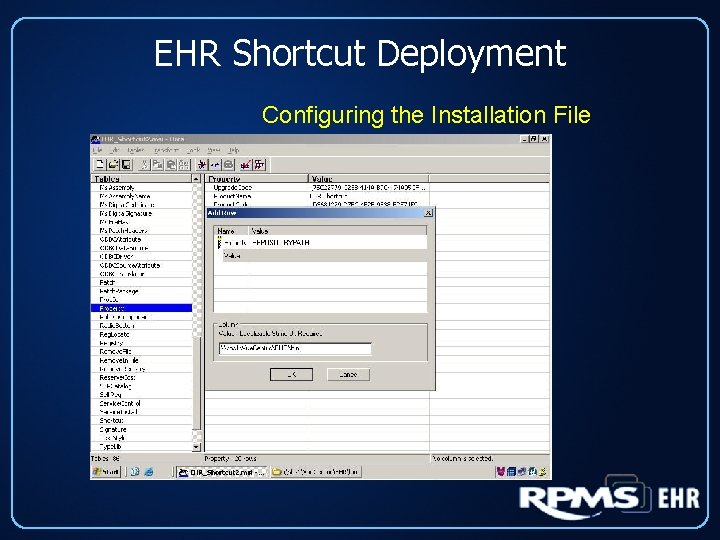Select the PatchPackage table
The image size is (720, 540).
pos(141,291)
